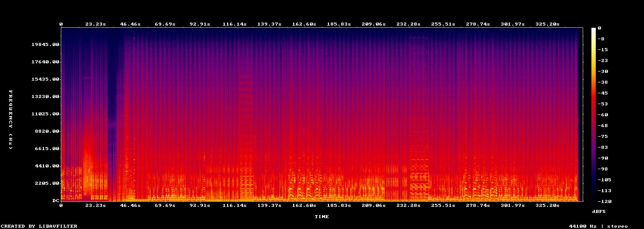Click the -113 value on dBFS scale

604,191
